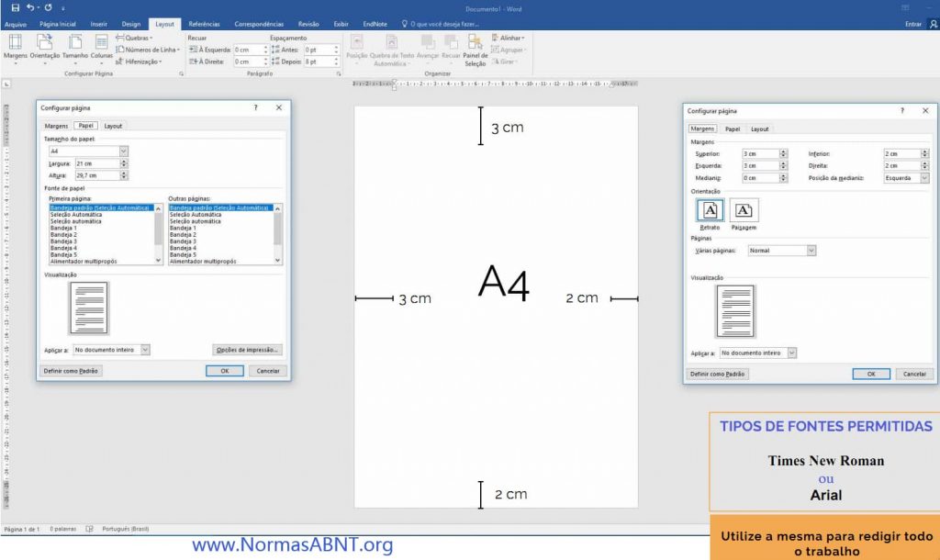940x560 pixels.
Task: Click the Save icon in the title bar
Action: pos(15,7)
